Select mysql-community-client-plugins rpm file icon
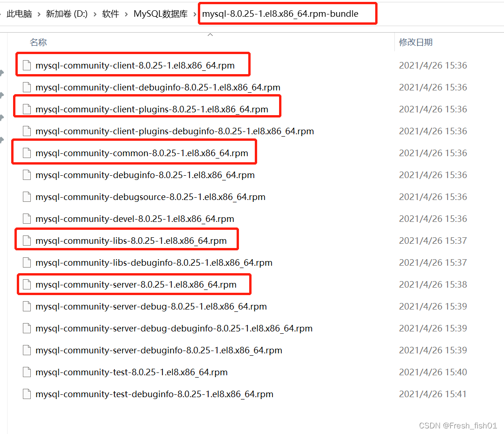504x434 pixels. [x=27, y=109]
